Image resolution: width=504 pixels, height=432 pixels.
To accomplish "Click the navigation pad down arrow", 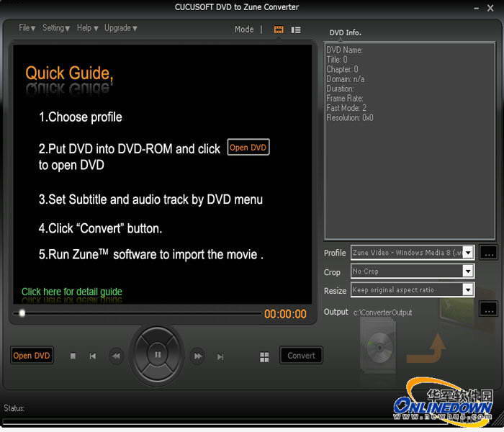I will 157,374.
